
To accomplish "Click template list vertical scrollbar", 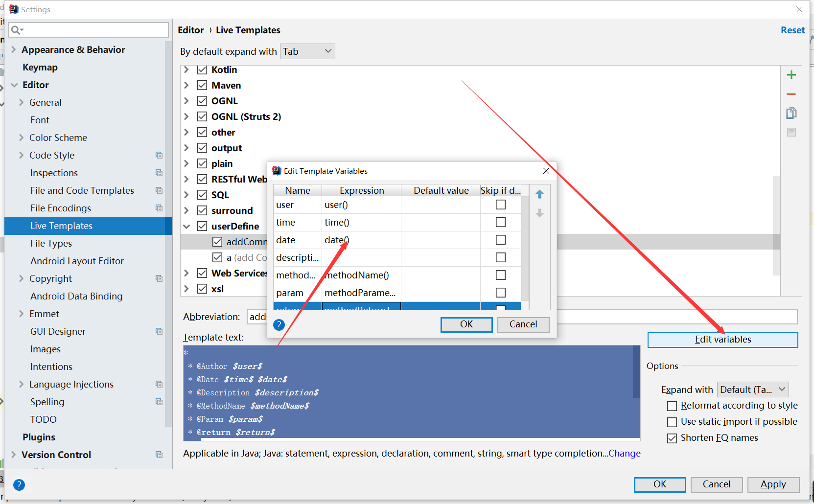I will [x=776, y=225].
